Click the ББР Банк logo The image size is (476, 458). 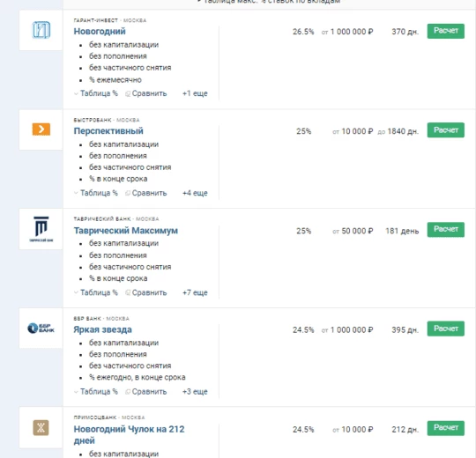pos(41,329)
